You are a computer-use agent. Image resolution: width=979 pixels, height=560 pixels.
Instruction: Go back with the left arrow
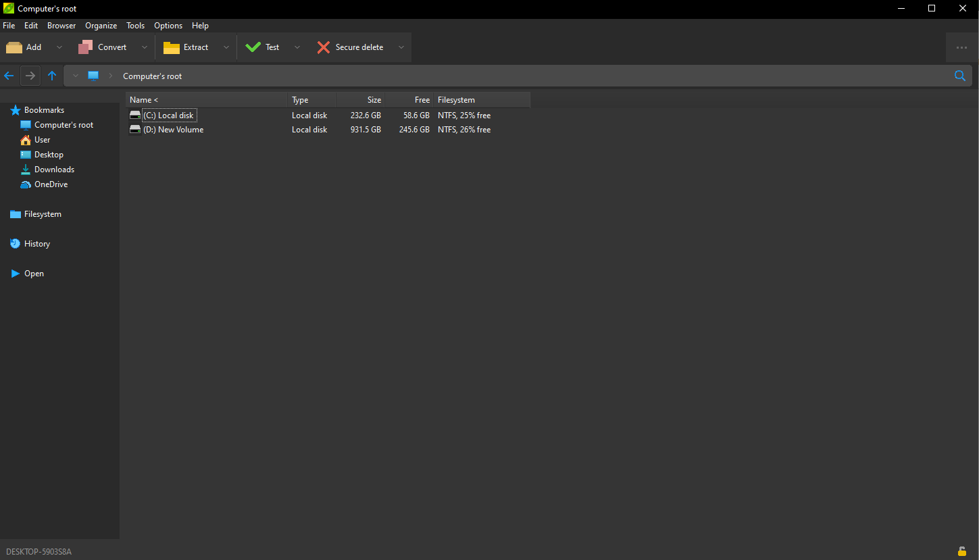[x=9, y=76]
